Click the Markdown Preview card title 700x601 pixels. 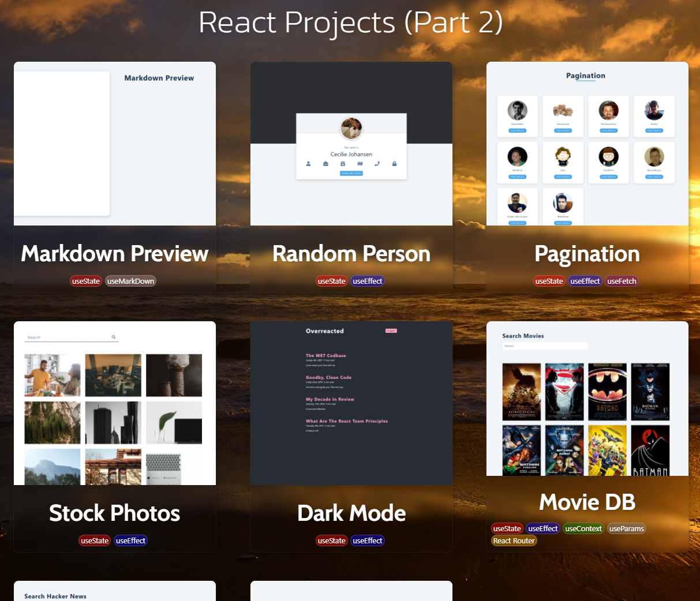coord(115,254)
